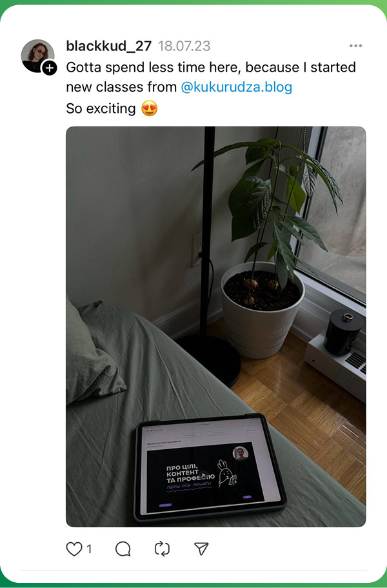Click the rabbit illustration on the tablet
The height and width of the screenshot is (588, 387).
pos(226,473)
